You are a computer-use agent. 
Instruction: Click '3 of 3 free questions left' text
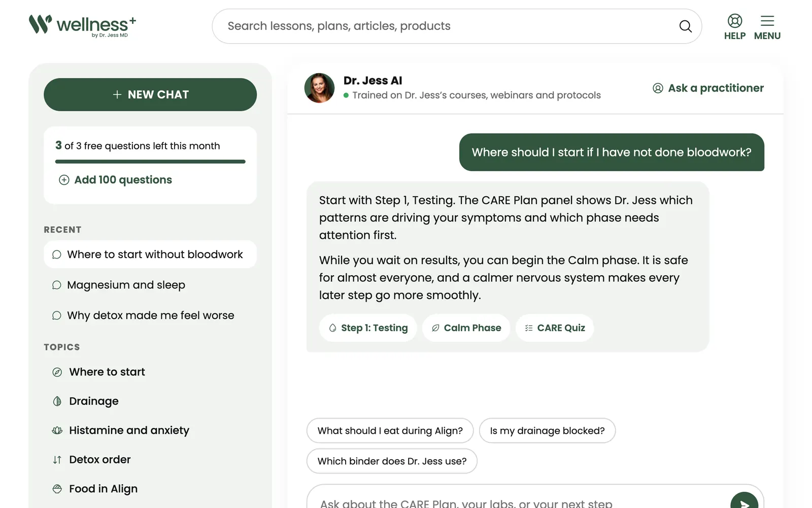click(x=138, y=146)
